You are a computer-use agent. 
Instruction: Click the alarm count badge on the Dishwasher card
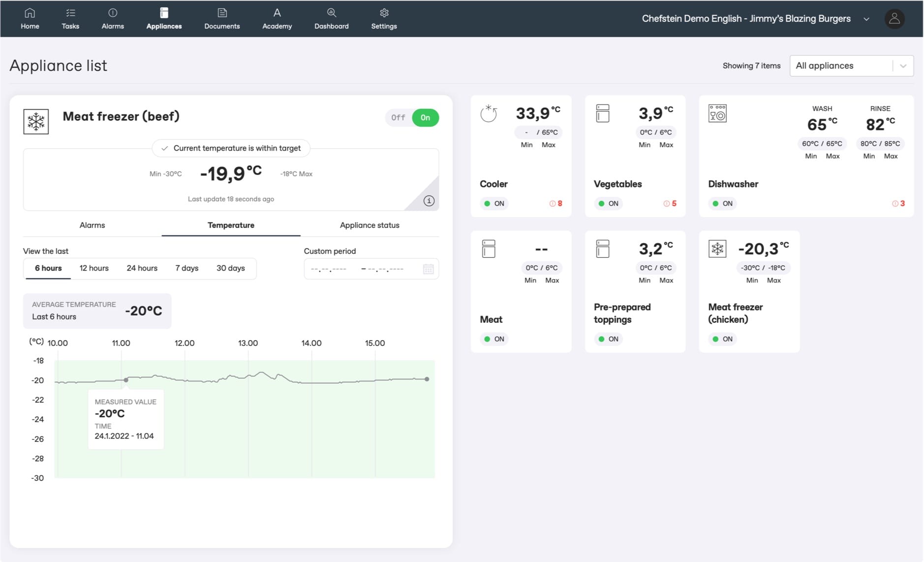pyautogui.click(x=898, y=203)
